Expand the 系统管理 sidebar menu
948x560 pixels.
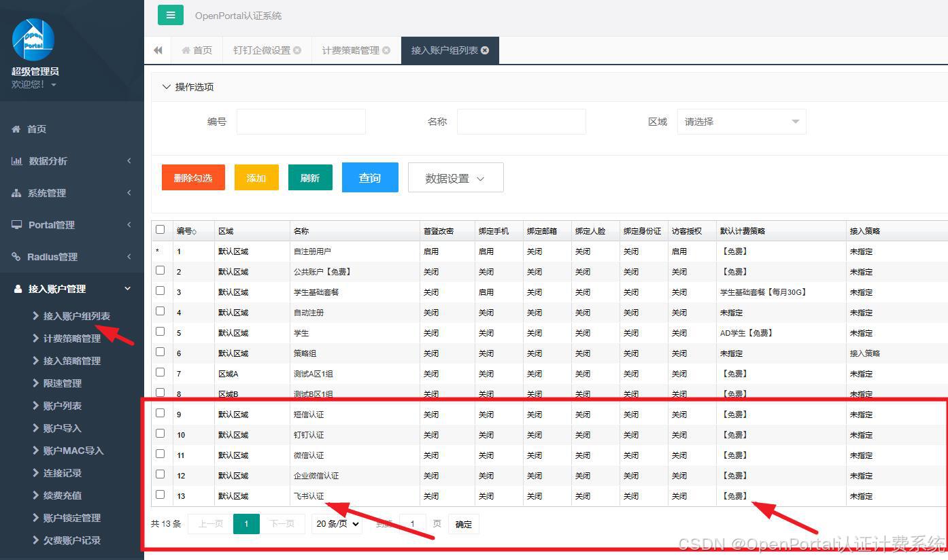click(72, 193)
